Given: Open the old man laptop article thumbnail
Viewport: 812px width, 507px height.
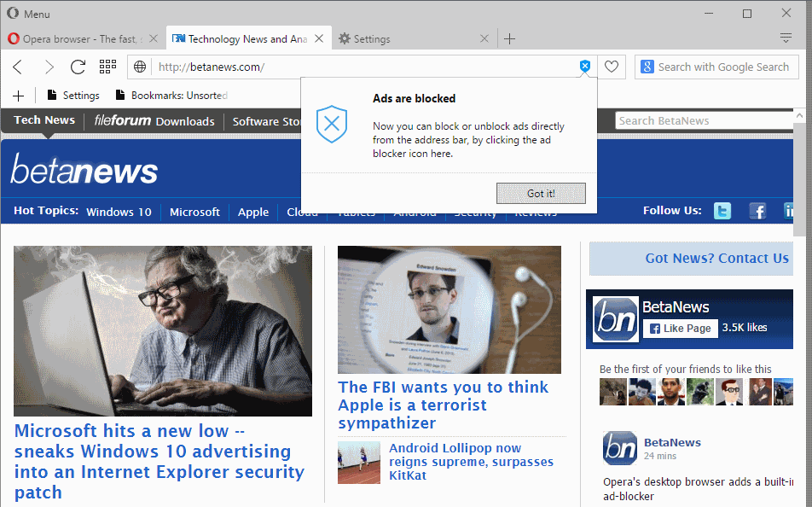Looking at the screenshot, I should click(163, 330).
